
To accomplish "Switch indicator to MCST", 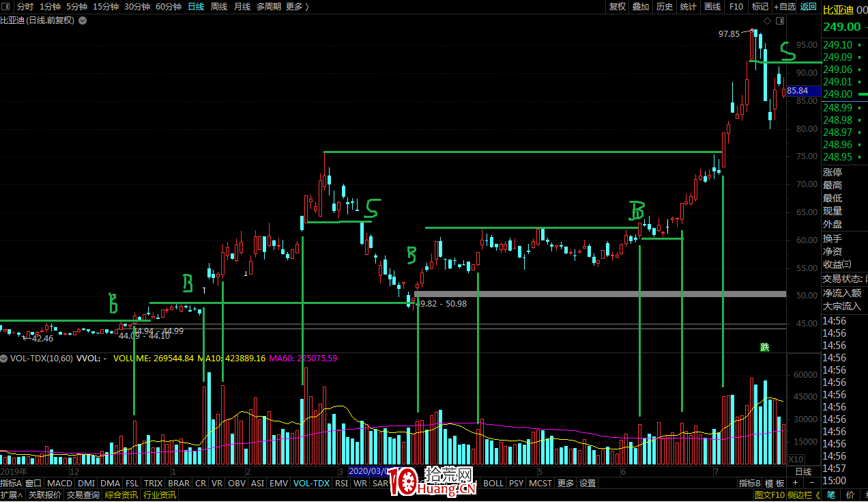I will [x=540, y=483].
